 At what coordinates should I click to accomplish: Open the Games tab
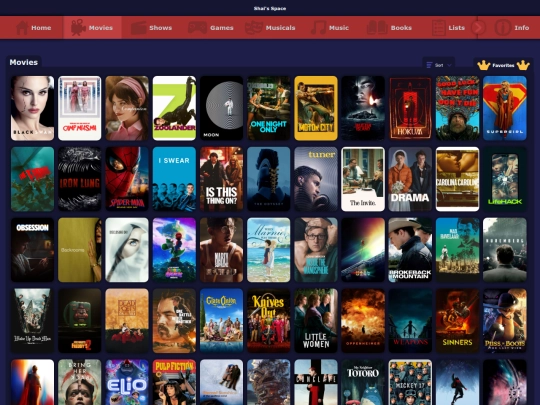pyautogui.click(x=211, y=28)
